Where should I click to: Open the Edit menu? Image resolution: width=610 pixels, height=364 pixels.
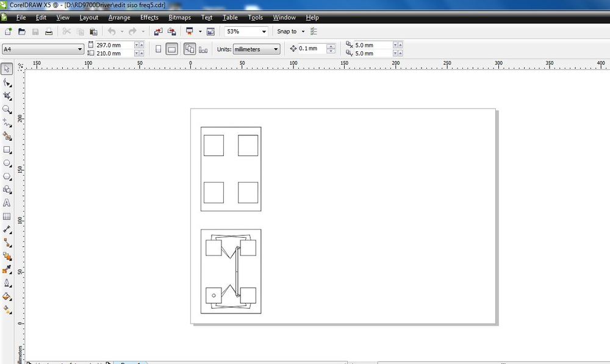41,18
